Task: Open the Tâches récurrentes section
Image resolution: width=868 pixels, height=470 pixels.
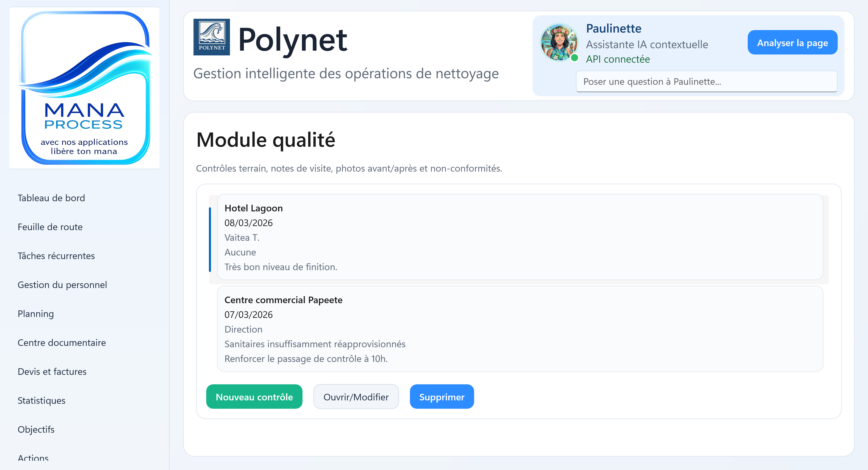Action: 56,256
